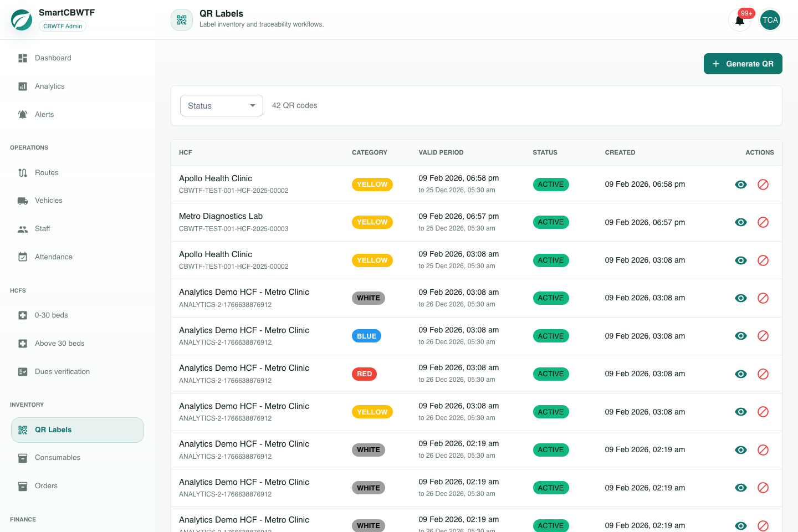Click the Status dropdown arrow

pyautogui.click(x=253, y=105)
